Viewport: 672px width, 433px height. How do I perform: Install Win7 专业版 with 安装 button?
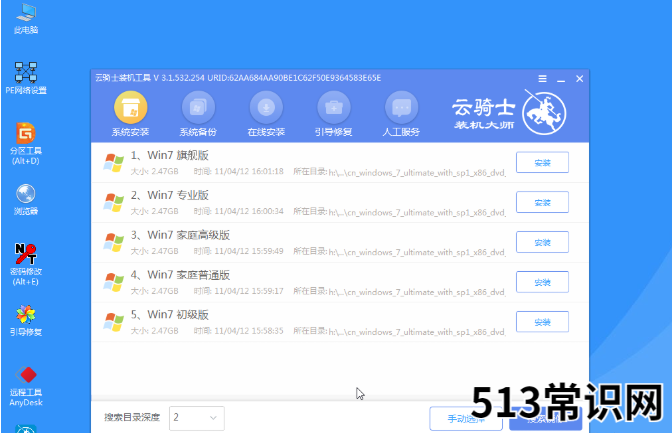(x=542, y=202)
